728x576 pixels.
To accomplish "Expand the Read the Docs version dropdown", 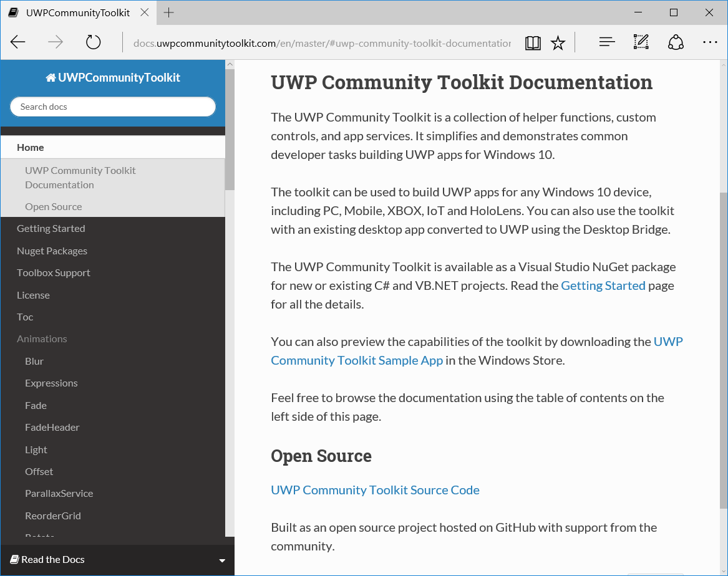I will click(222, 560).
